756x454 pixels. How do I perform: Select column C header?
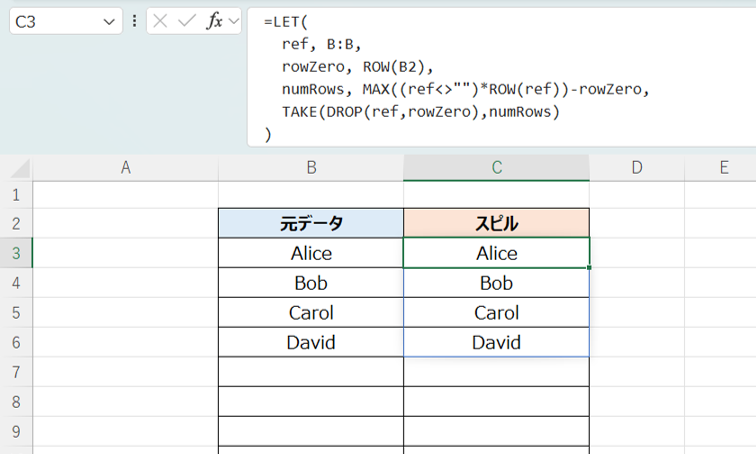(x=497, y=168)
